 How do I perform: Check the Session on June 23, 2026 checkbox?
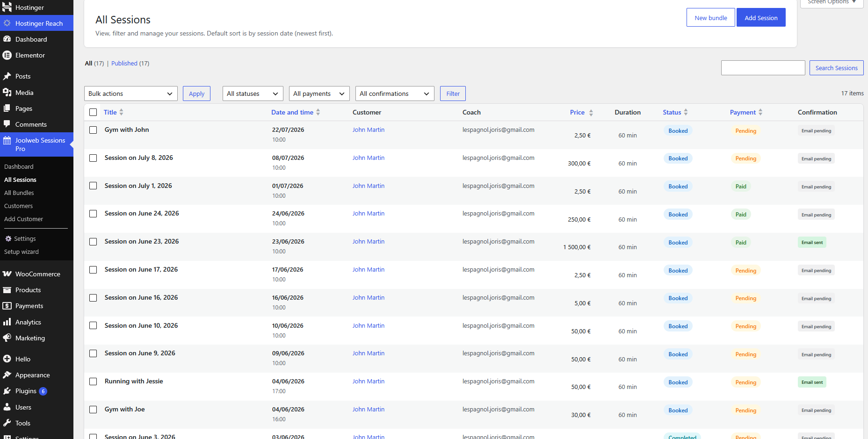pos(93,242)
